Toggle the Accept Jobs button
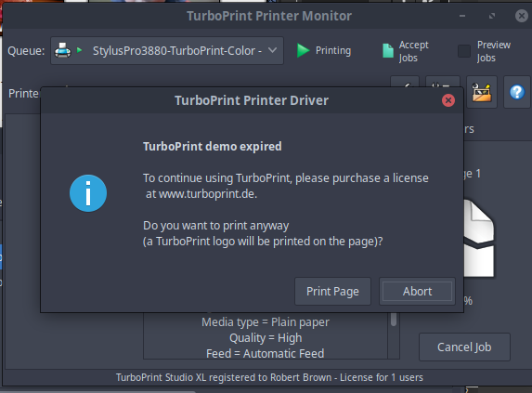The height and width of the screenshot is (393, 532). [x=406, y=51]
